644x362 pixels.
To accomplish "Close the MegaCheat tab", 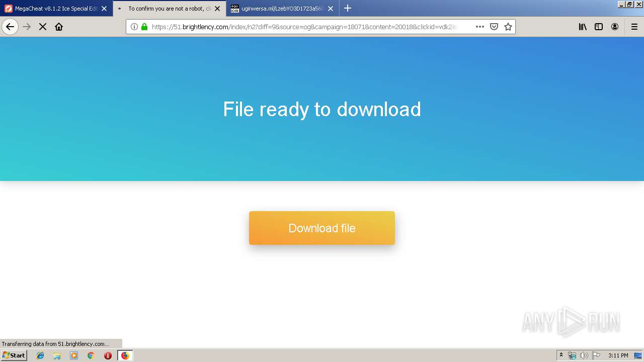I will click(104, 9).
